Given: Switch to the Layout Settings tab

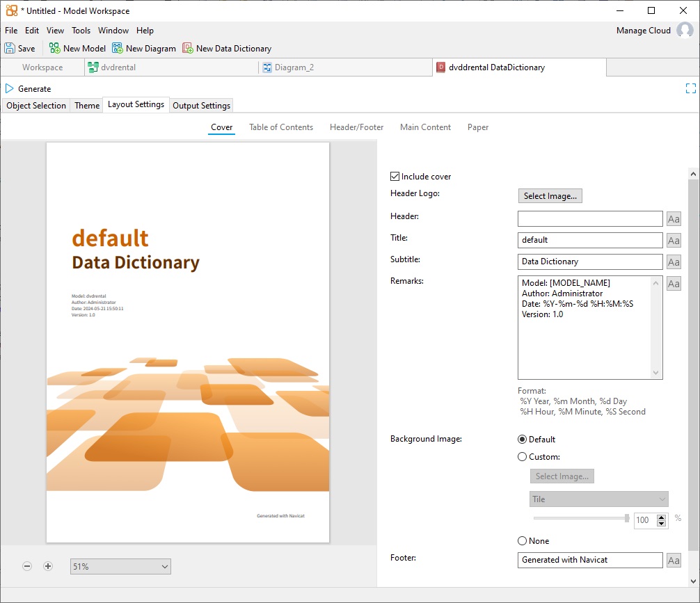Looking at the screenshot, I should tap(136, 104).
